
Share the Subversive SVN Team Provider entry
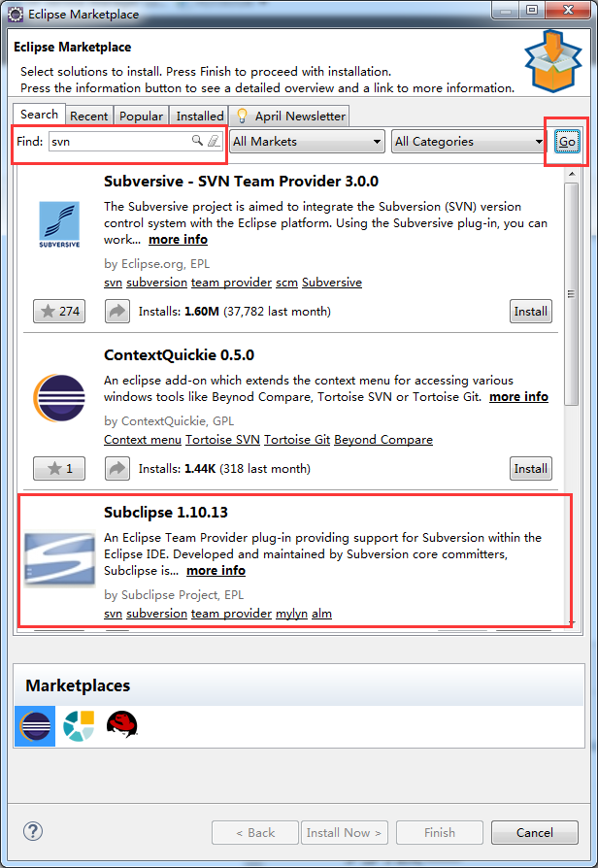[117, 311]
